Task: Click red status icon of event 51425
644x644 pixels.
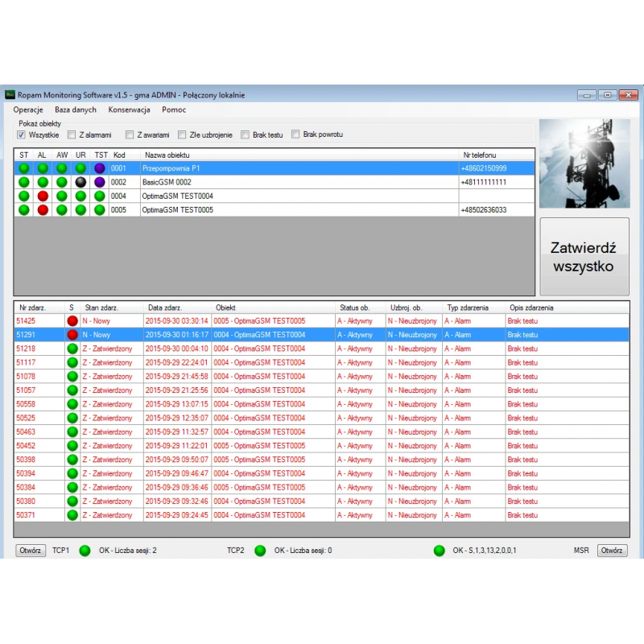Action: pyautogui.click(x=72, y=321)
